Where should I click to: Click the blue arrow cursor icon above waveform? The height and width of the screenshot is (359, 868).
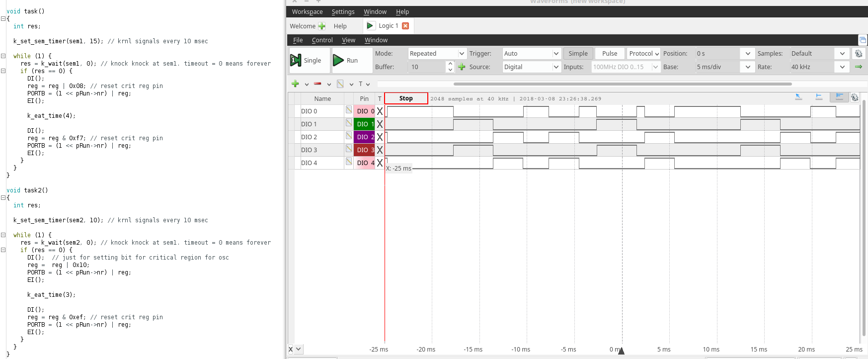coord(798,97)
